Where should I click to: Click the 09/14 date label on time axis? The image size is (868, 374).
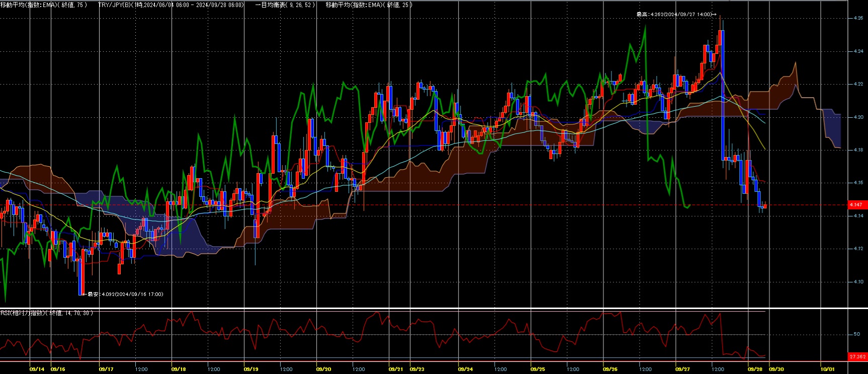tap(37, 369)
